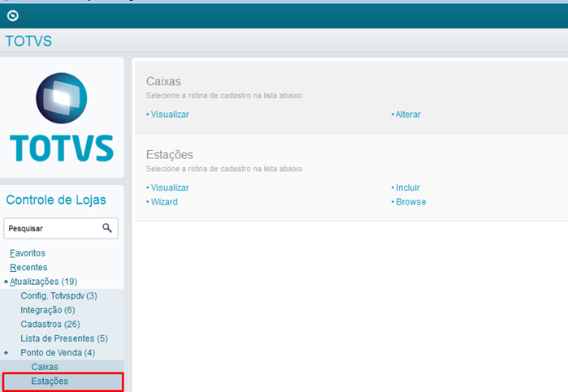This screenshot has height=392, width=568.
Task: Click the TOTVS title text below top bar
Action: tap(28, 41)
